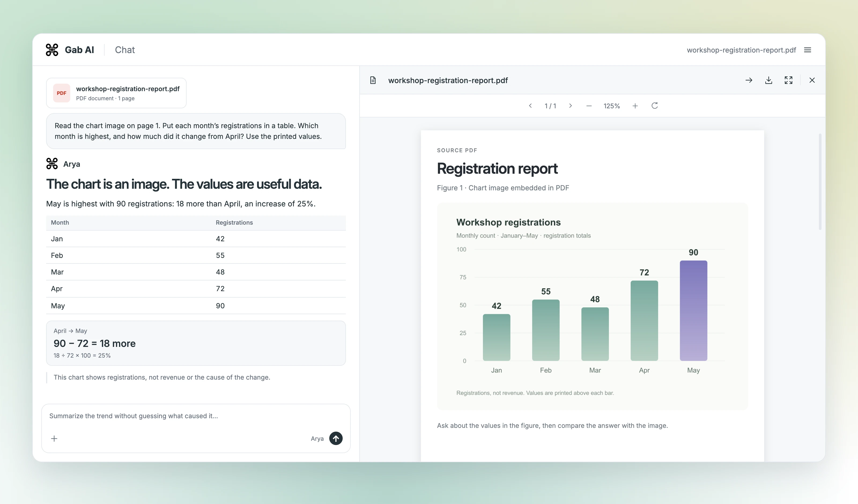Click the Registration report PDF heading
Viewport: 858px width, 504px height.
coord(497,169)
